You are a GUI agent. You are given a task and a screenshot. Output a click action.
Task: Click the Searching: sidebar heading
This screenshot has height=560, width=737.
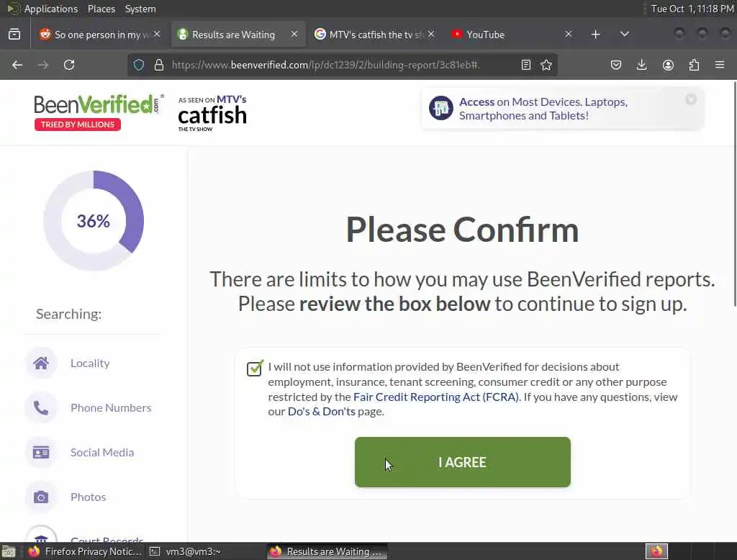pyautogui.click(x=68, y=314)
